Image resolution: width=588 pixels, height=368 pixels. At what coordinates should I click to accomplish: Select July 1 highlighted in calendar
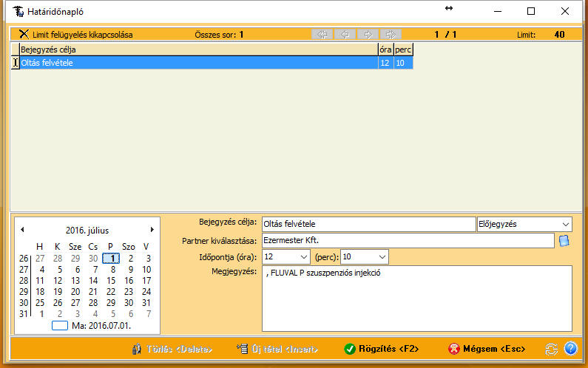tap(111, 258)
